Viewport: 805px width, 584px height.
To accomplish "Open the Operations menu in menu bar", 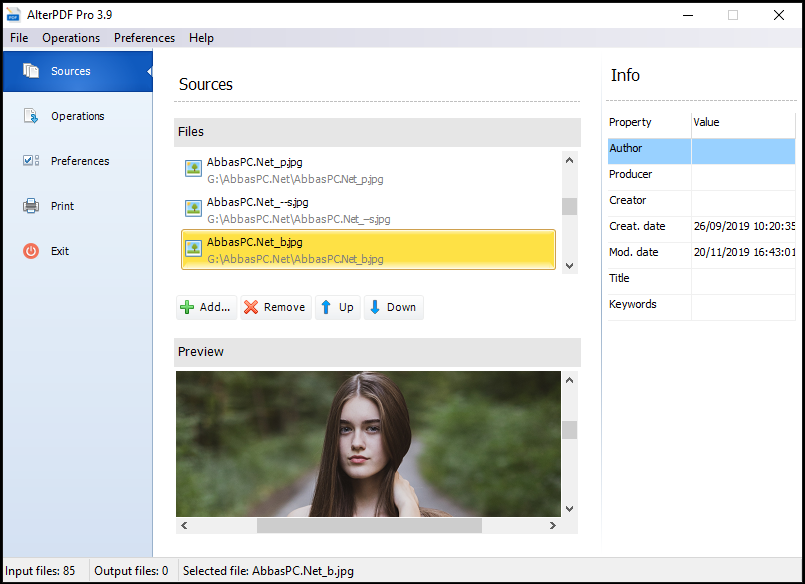I will point(71,38).
